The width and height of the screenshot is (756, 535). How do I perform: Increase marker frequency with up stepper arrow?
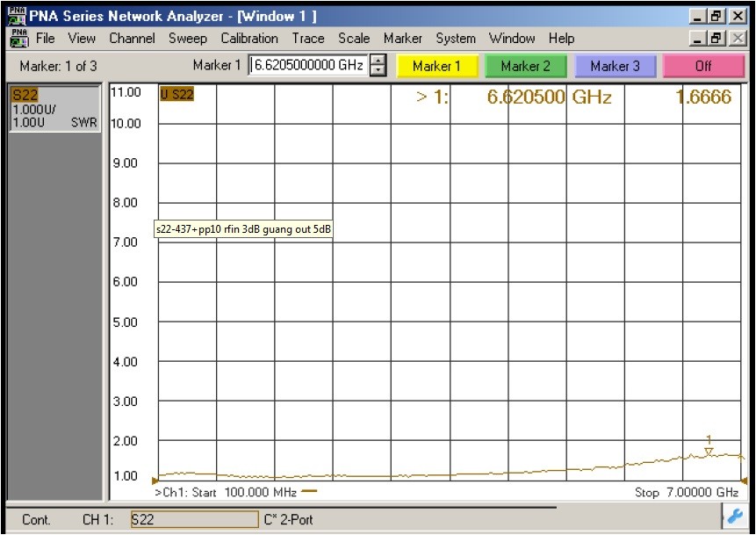tap(378, 61)
